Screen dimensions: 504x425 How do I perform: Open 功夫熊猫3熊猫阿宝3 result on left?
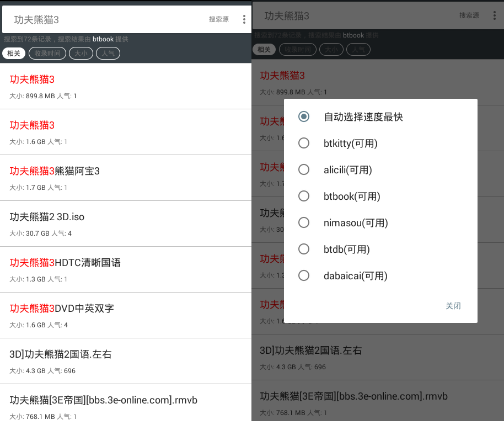click(126, 178)
